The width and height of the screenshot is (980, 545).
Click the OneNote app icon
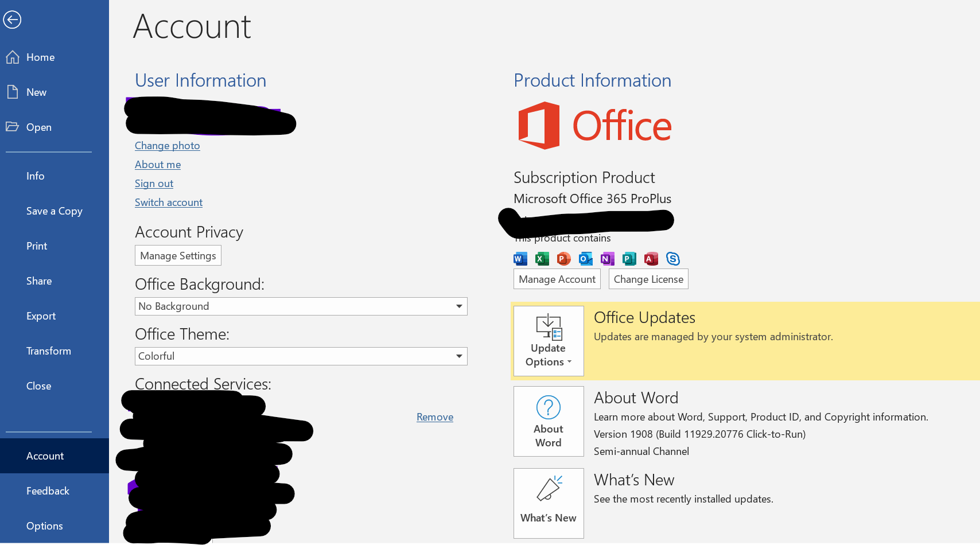608,259
